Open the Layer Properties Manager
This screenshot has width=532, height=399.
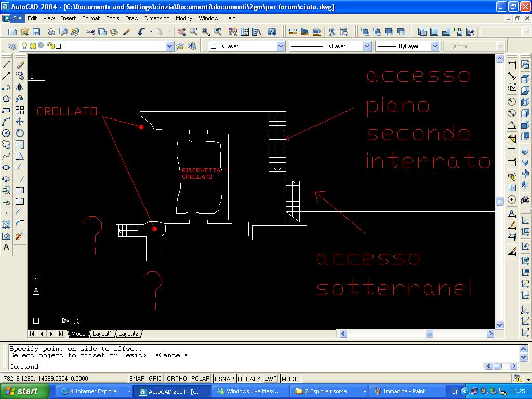click(x=12, y=46)
